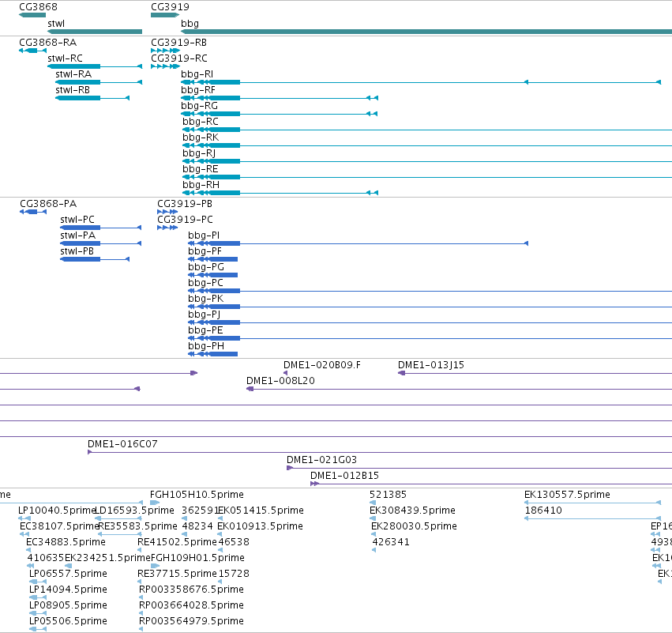Click the CG3919-PC protein label
Screen dimensions: 672x633
[x=185, y=220]
